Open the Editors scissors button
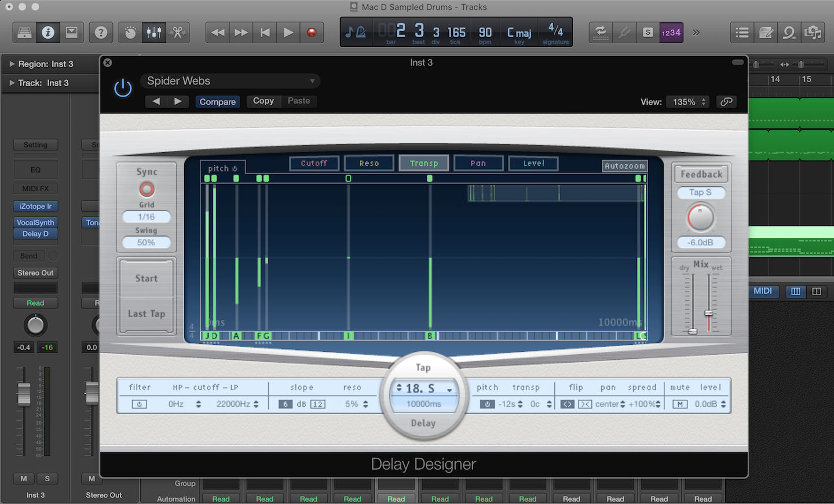 point(178,32)
